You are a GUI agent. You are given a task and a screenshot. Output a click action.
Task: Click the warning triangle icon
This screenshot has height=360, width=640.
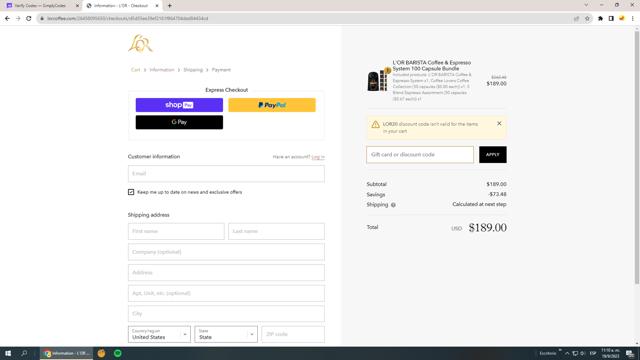coord(375,124)
